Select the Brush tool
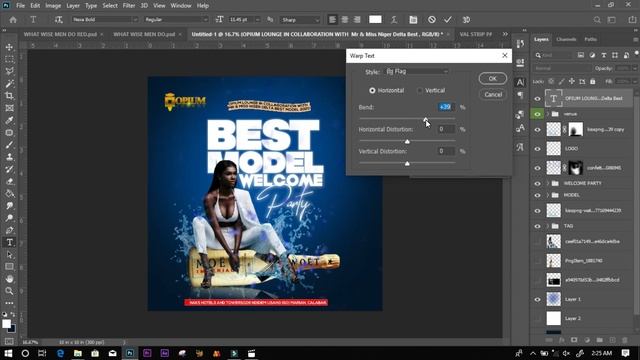Viewport: 640px width, 360px height. (9, 145)
